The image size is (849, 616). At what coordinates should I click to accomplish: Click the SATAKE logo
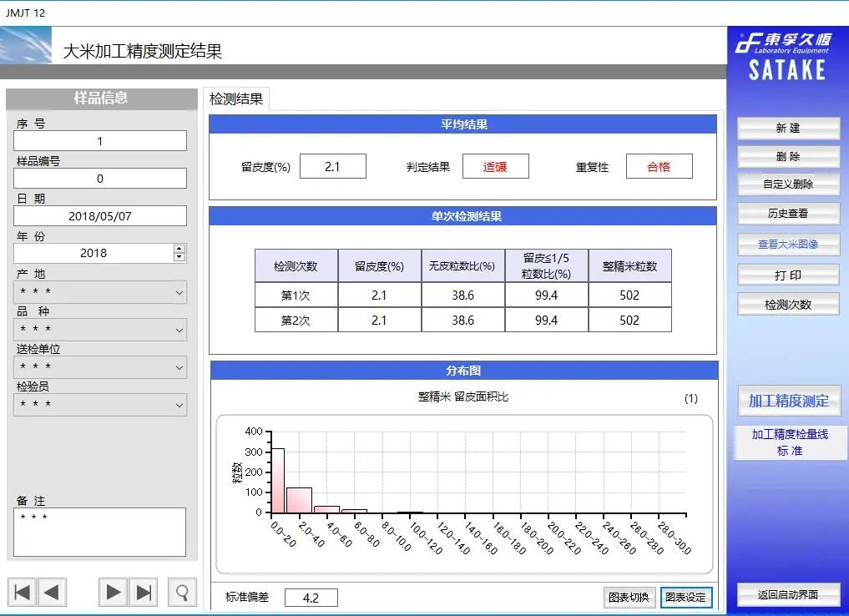(x=786, y=71)
